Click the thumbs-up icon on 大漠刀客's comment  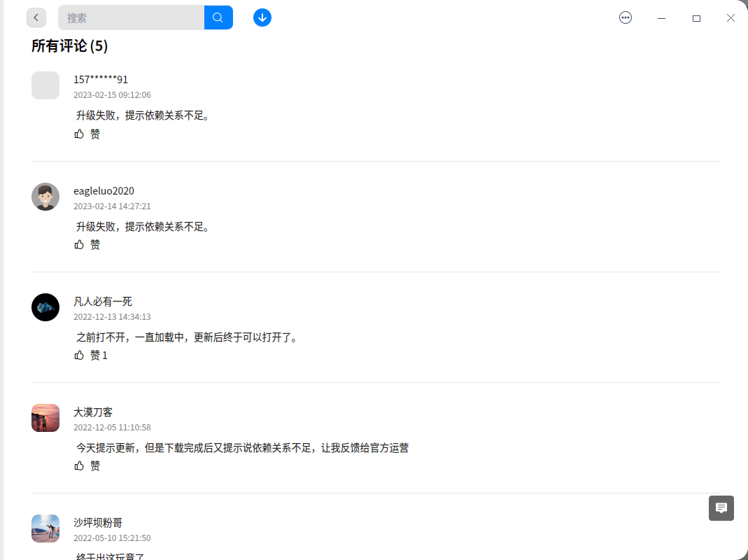79,465
